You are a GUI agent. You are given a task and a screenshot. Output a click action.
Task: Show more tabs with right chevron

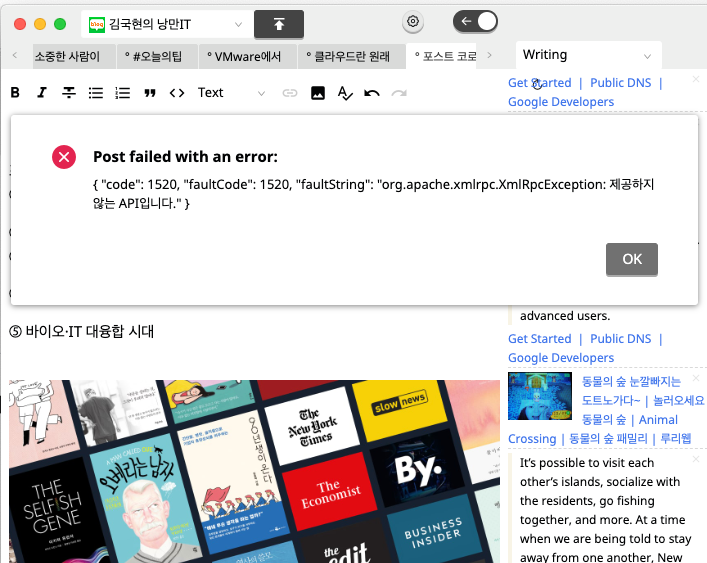tap(490, 55)
